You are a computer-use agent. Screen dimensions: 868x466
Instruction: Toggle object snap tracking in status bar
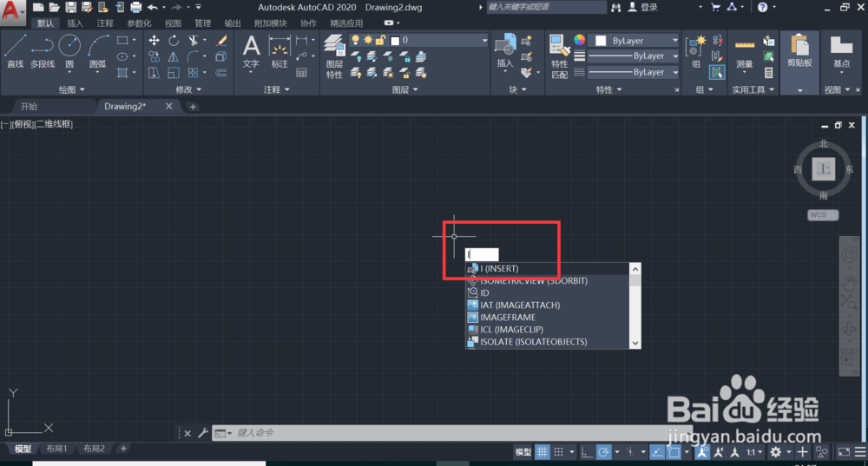tap(657, 452)
